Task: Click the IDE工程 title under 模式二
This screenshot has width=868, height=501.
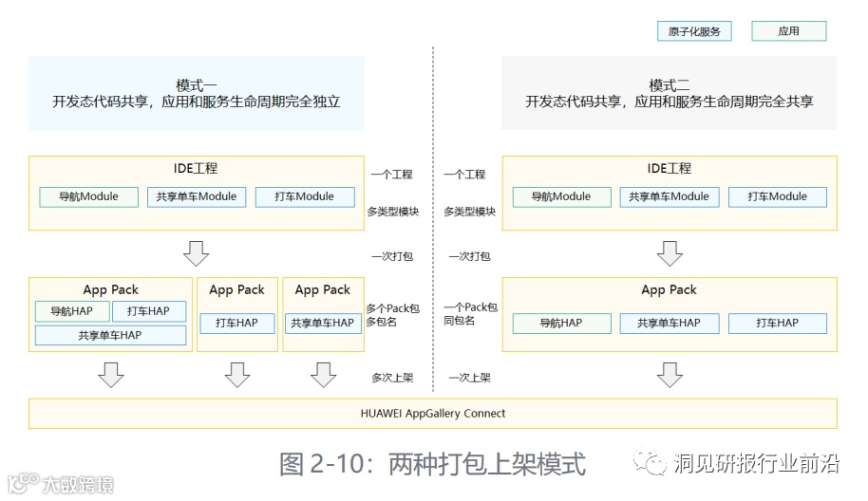Action: 670,168
